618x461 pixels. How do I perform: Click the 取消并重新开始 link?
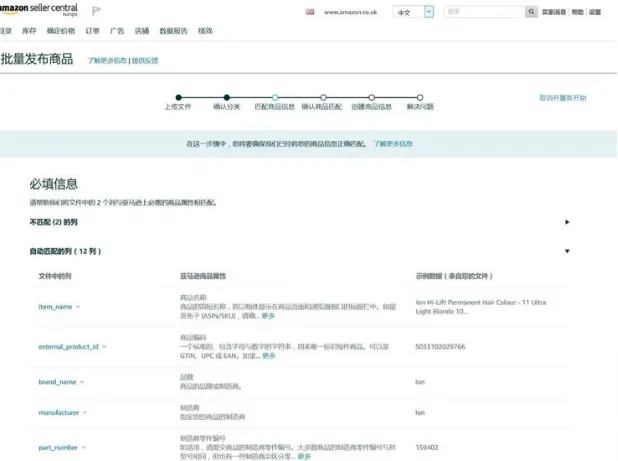pos(563,98)
